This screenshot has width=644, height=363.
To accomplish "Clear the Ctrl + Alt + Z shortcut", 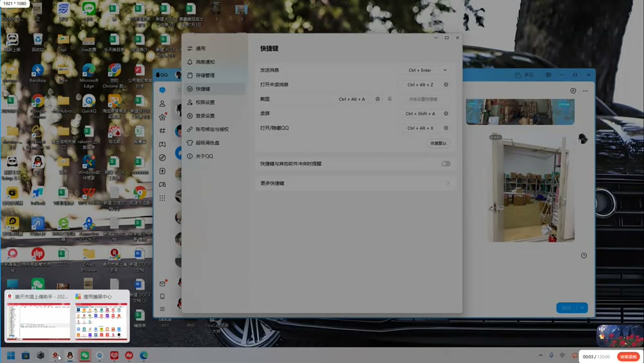I will (446, 84).
